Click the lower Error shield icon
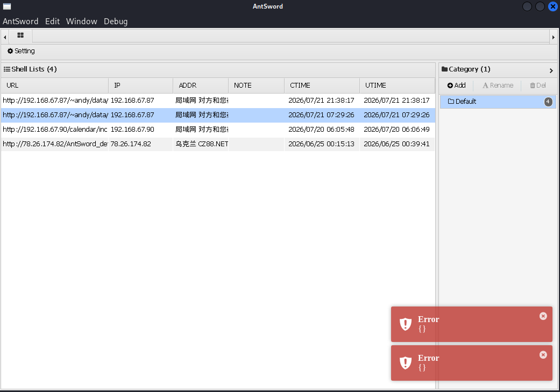Screen dimensions: 560x392 coord(406,362)
